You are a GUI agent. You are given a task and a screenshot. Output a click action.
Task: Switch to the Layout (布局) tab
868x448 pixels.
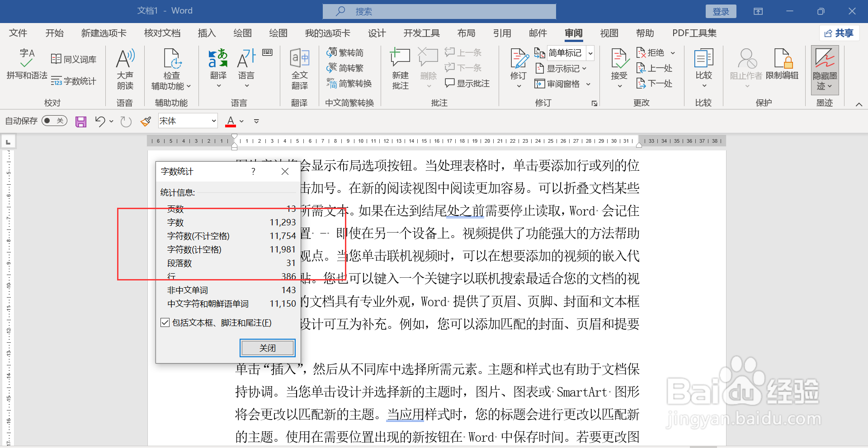click(x=466, y=33)
